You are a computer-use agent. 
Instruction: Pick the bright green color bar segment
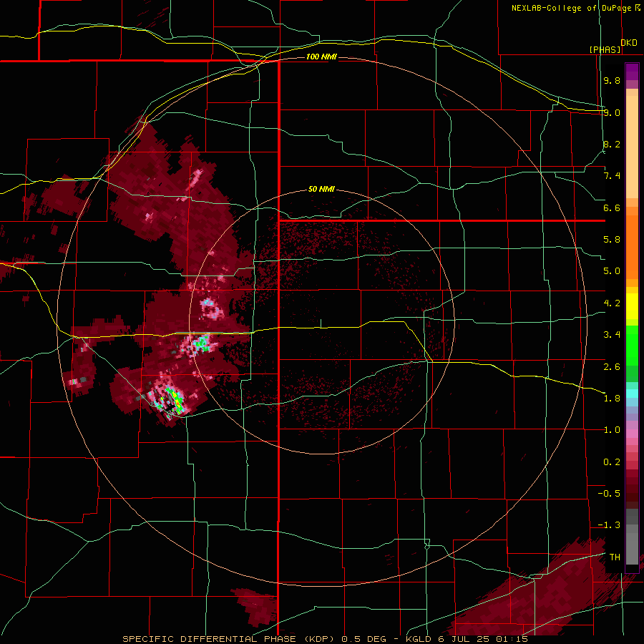click(x=632, y=346)
